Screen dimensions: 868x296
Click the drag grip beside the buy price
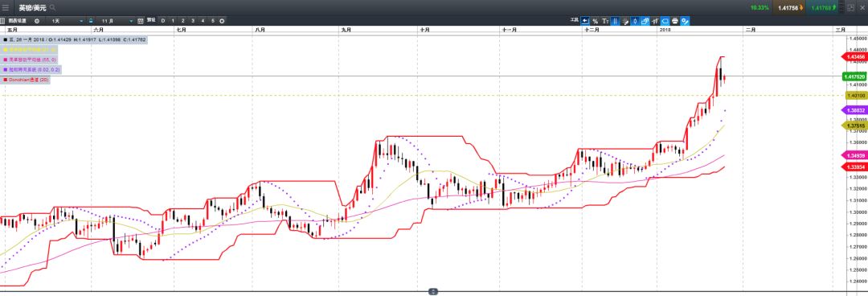pyautogui.click(x=842, y=7)
